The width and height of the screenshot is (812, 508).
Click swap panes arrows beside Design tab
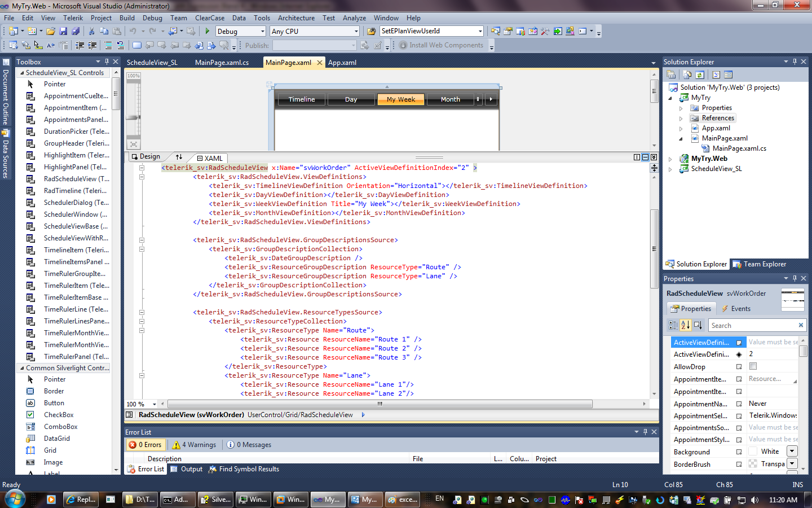pos(179,157)
